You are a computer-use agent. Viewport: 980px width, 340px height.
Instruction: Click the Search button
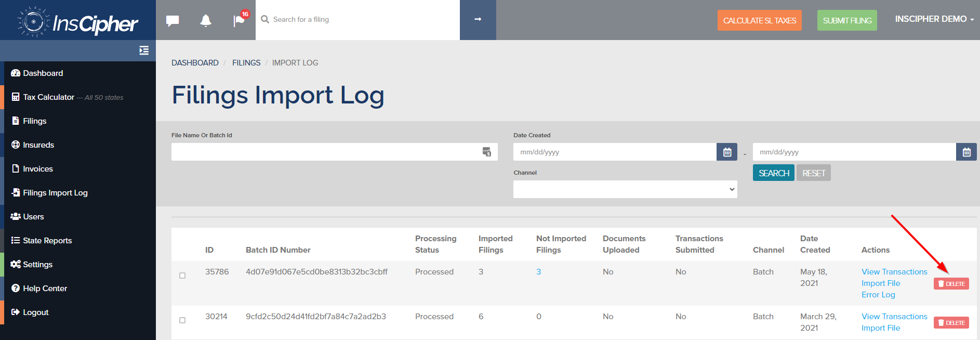coord(774,173)
